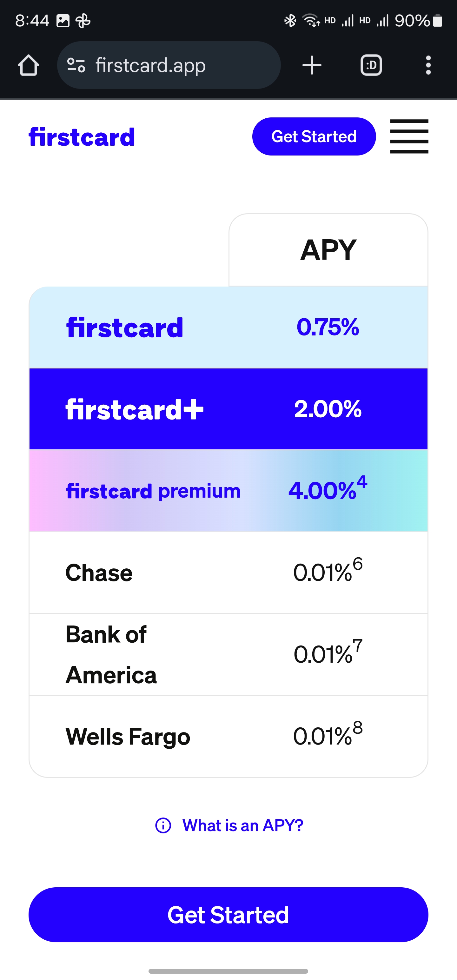The image size is (457, 980).
Task: Click the header Get Started button
Action: coord(314,136)
